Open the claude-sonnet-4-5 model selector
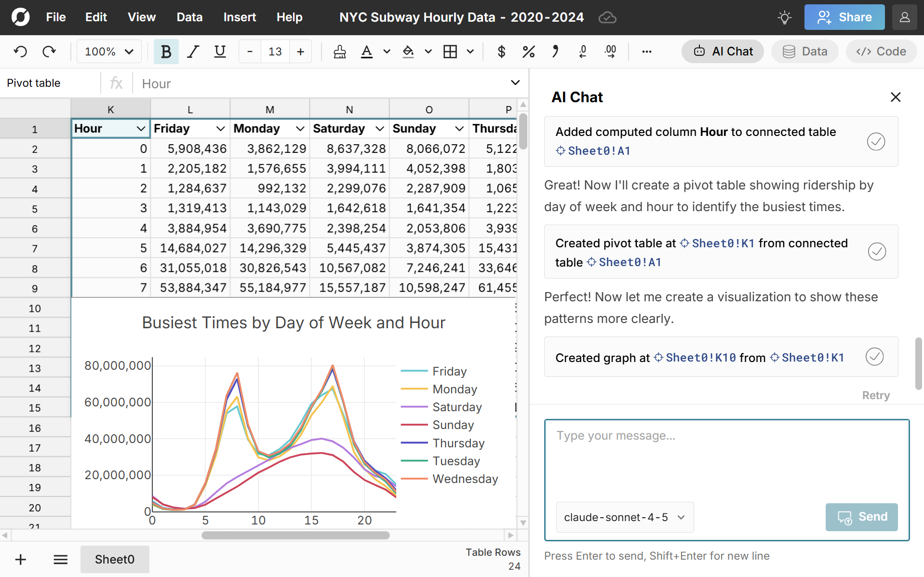The width and height of the screenshot is (924, 577). tap(624, 517)
